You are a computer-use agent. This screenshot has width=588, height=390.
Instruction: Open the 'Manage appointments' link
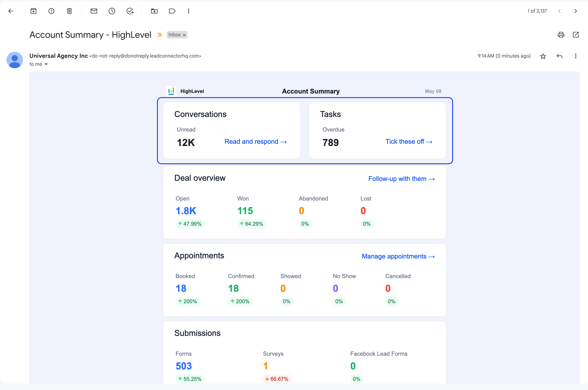pyautogui.click(x=398, y=256)
